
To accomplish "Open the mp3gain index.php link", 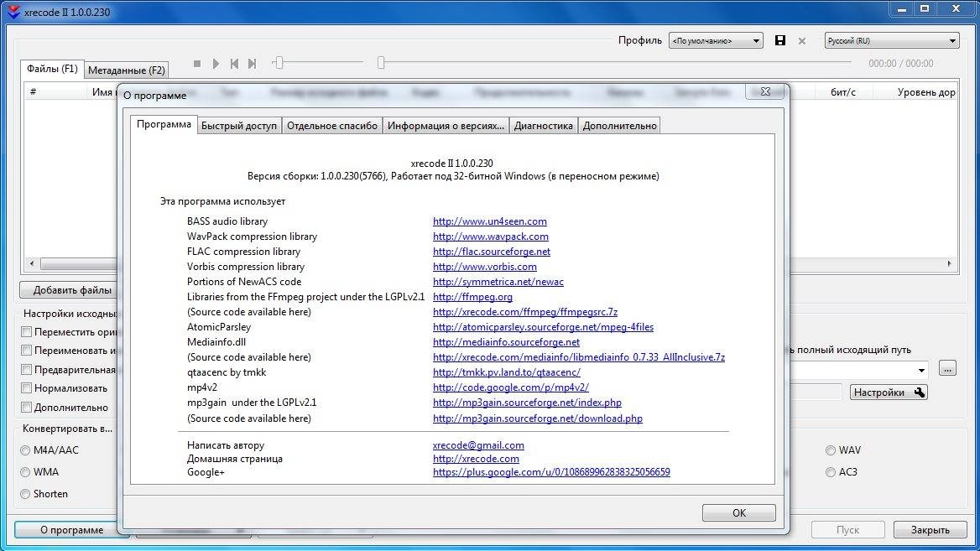I will coord(527,403).
